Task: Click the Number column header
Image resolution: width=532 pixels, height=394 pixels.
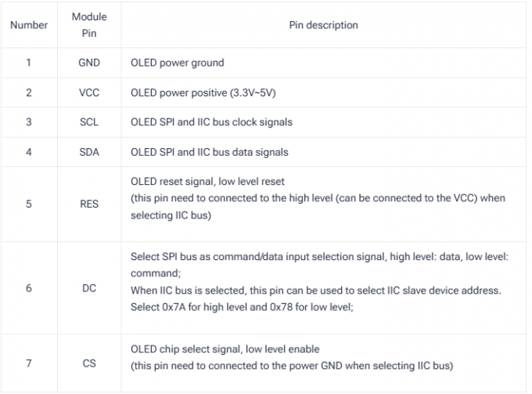Action: [29, 25]
